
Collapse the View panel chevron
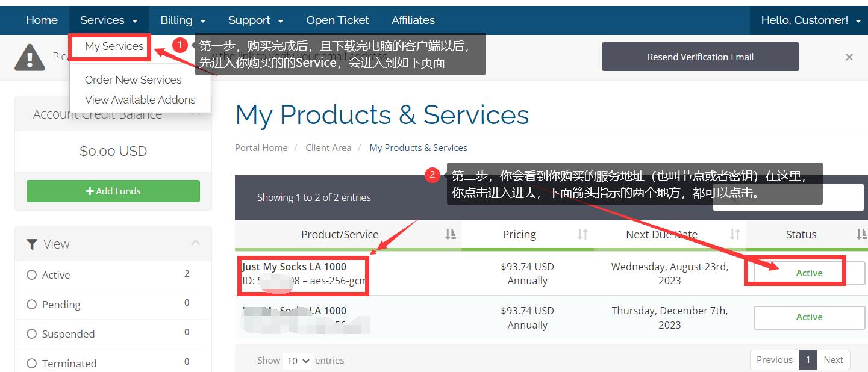coord(195,243)
